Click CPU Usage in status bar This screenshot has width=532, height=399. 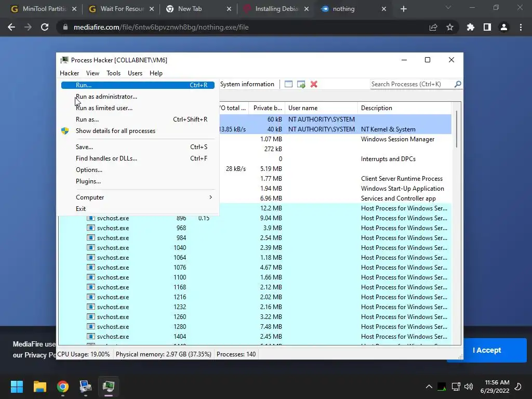pos(84,354)
